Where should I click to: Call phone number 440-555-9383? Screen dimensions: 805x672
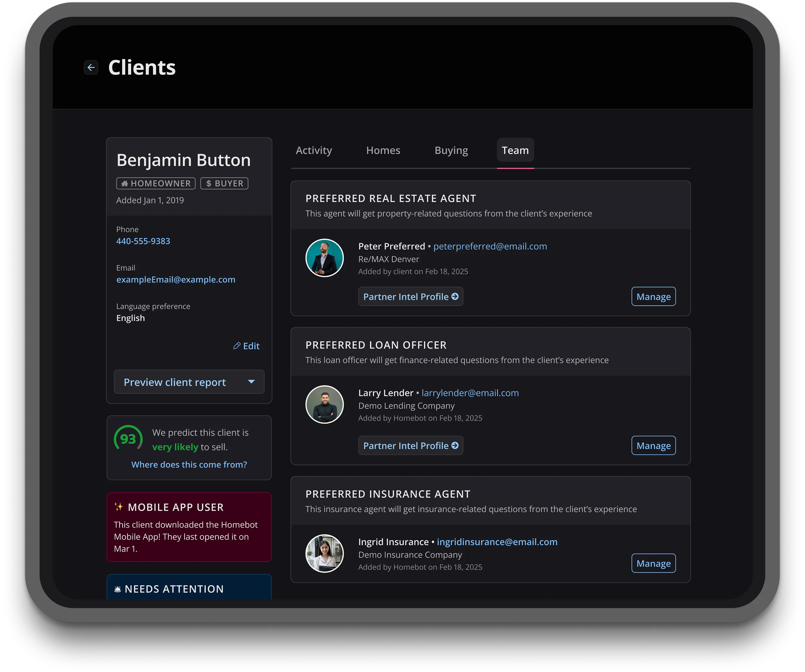(143, 241)
